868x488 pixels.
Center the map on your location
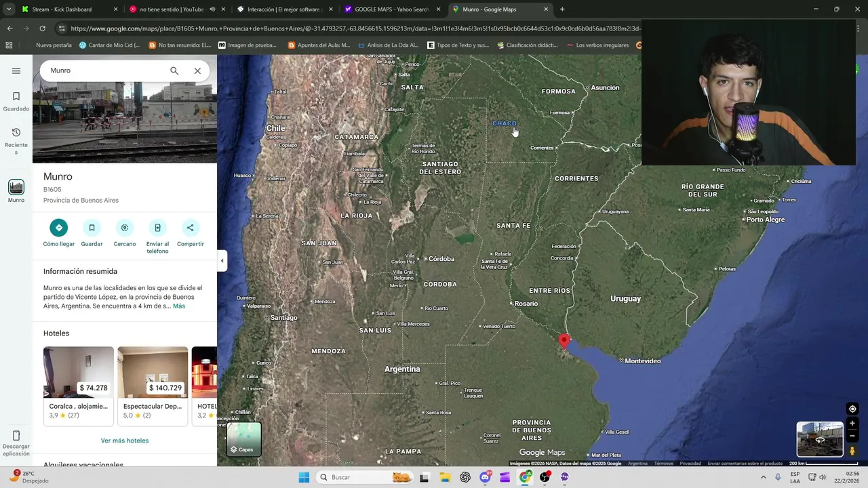pos(852,409)
